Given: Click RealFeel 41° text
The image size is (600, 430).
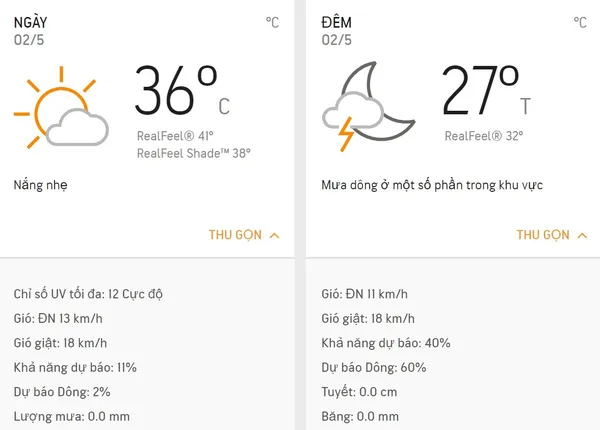Looking at the screenshot, I should [175, 136].
